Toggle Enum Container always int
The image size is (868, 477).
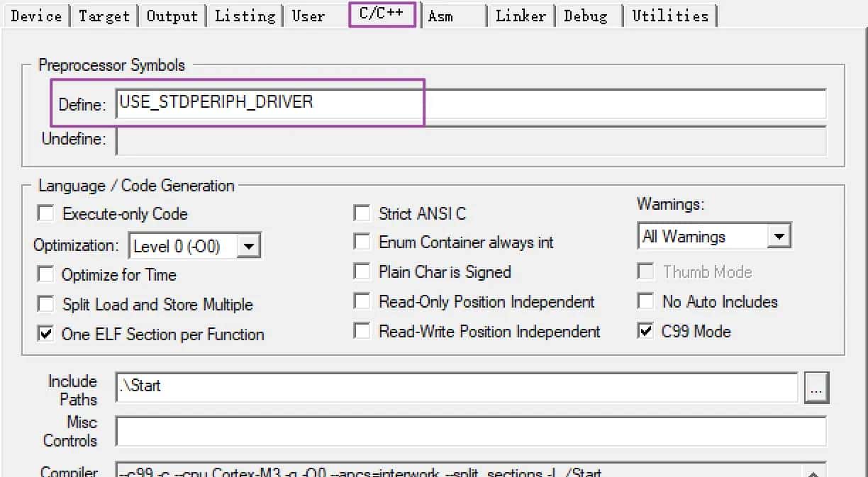click(362, 242)
